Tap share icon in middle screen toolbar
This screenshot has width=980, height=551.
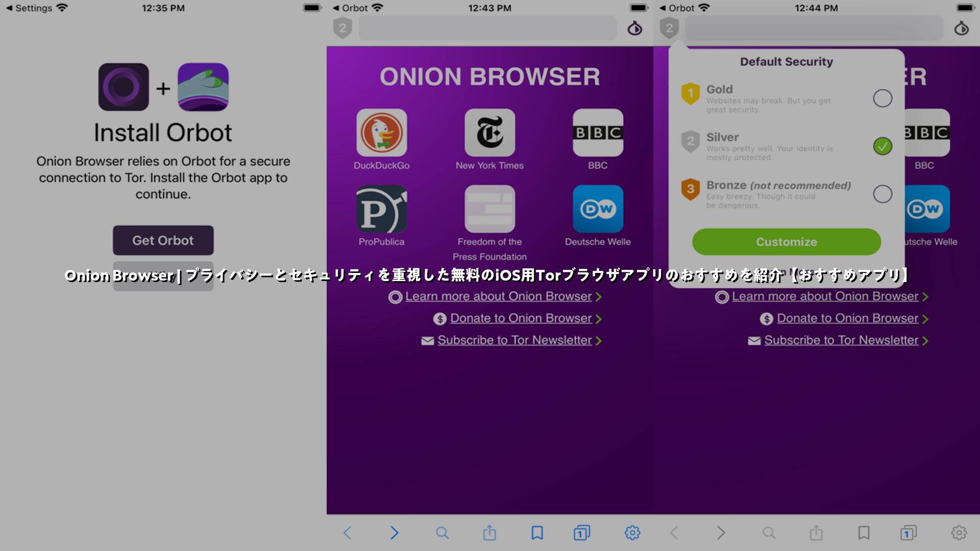point(489,532)
